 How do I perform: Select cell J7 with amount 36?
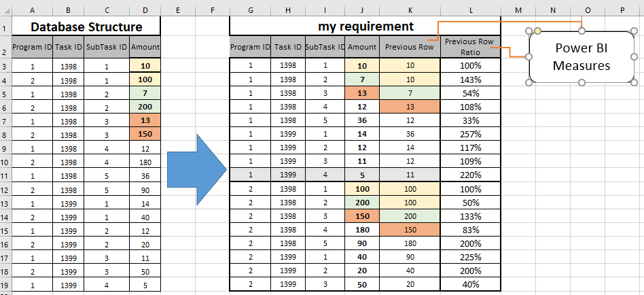[x=362, y=120]
